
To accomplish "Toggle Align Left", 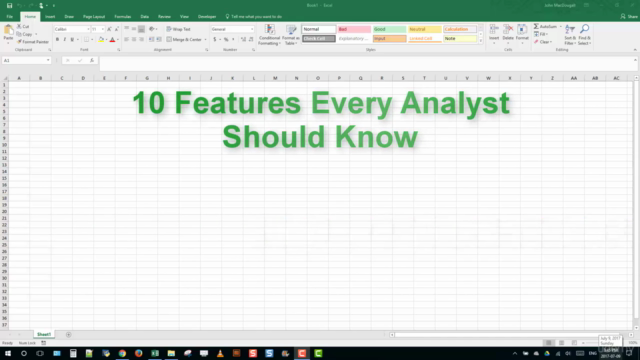I will click(x=127, y=40).
